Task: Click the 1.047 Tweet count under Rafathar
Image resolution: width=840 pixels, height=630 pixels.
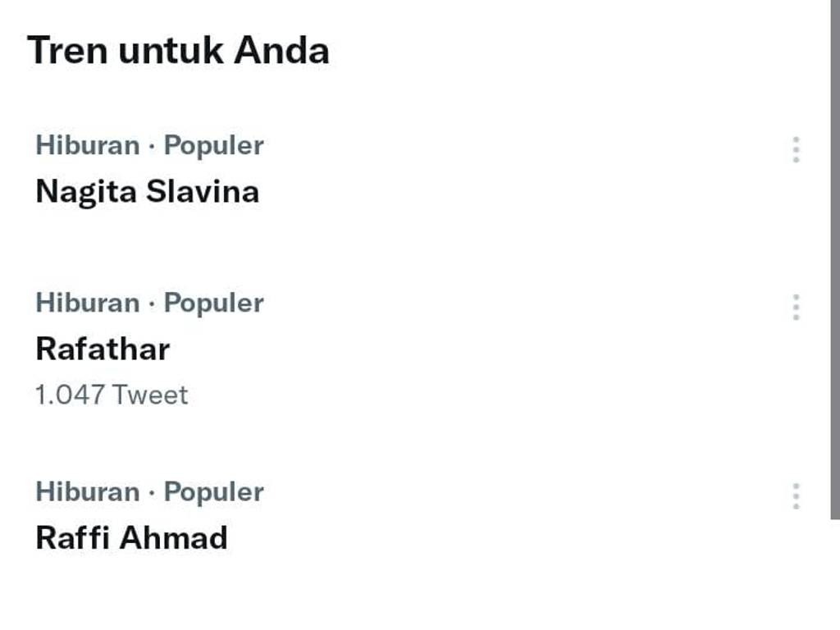Action: [112, 395]
